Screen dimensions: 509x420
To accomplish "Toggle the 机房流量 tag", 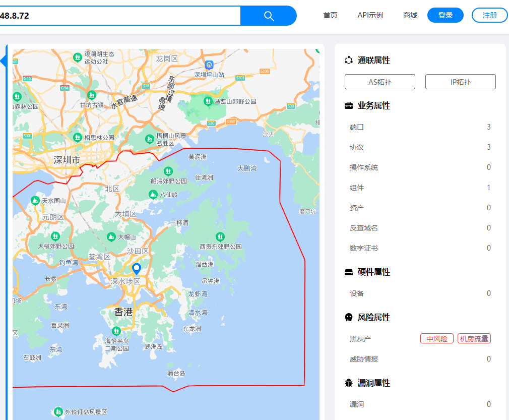I will click(x=474, y=338).
